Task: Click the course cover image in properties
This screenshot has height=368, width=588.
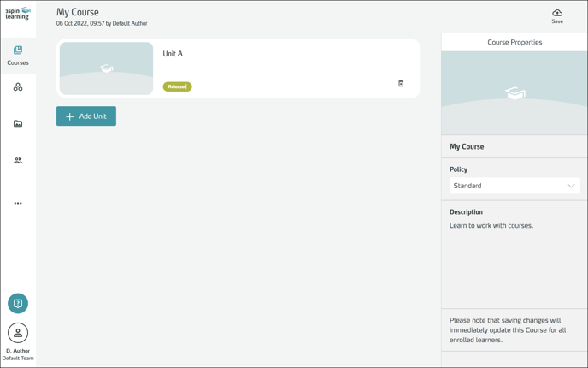Action: [x=514, y=93]
